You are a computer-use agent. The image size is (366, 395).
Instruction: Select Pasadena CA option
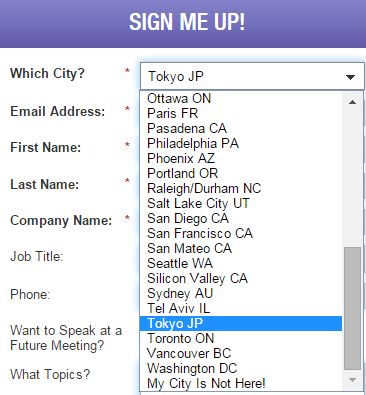[241, 128]
